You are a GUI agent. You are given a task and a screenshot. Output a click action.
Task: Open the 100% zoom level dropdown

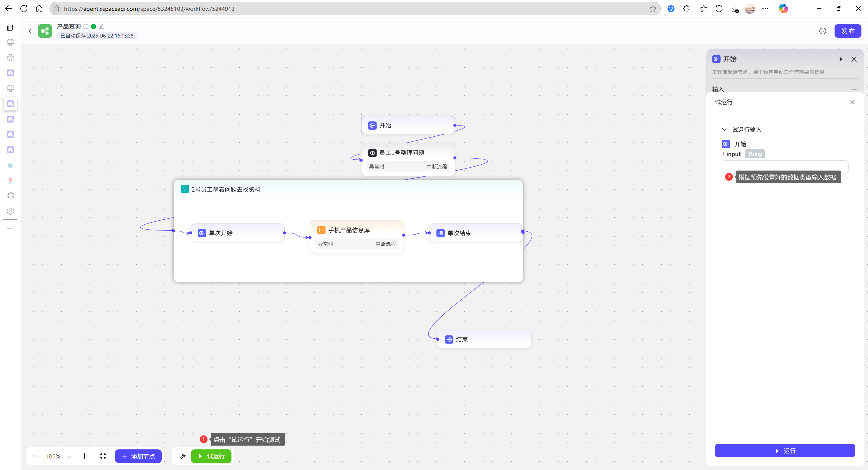coord(59,456)
